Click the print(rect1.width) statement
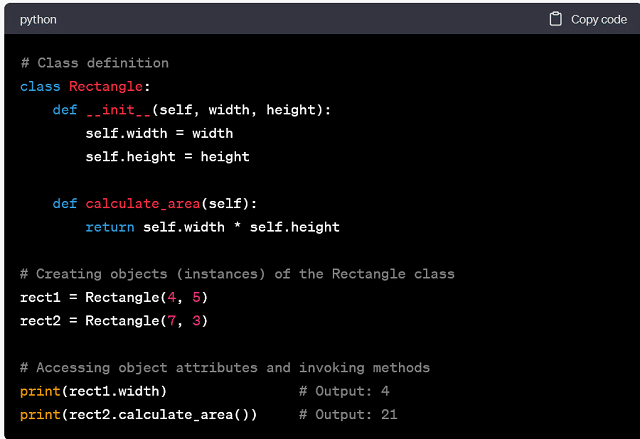This screenshot has height=439, width=640. (93, 391)
